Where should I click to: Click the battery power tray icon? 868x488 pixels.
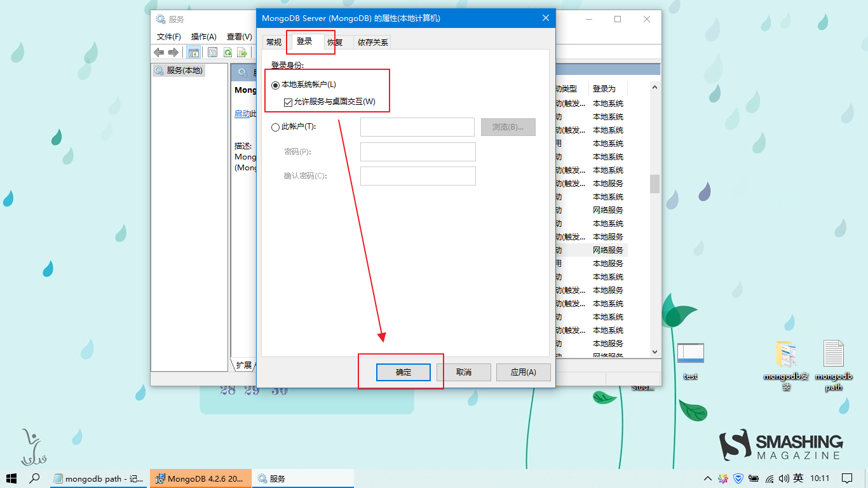(754, 478)
